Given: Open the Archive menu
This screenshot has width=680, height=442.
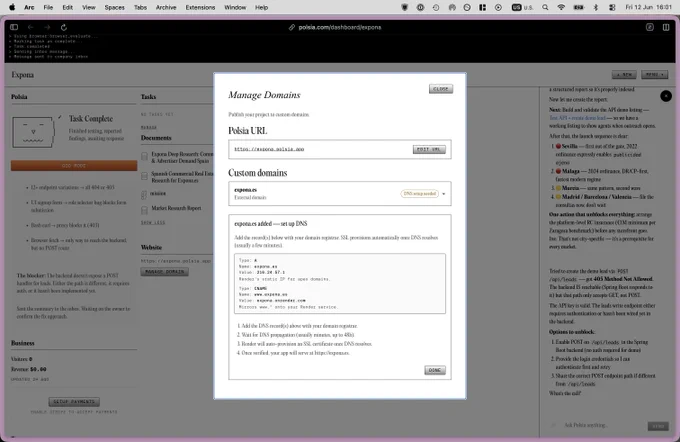Looking at the screenshot, I should point(166,7).
